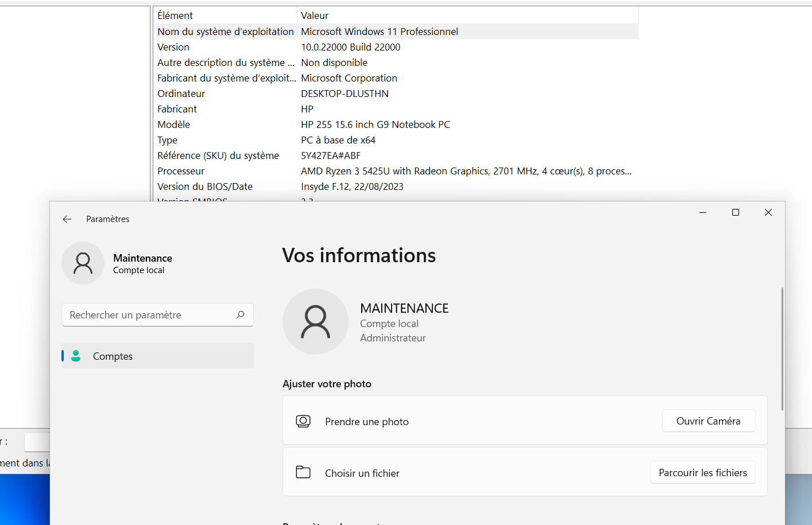Click the Élément column header
Viewport: 812px width, 525px height.
pos(225,15)
